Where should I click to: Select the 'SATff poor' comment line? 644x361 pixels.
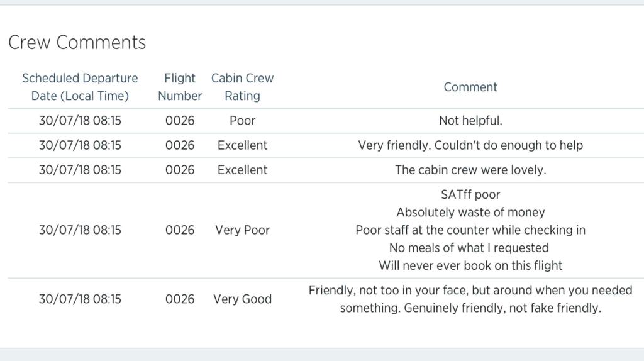[x=470, y=194]
